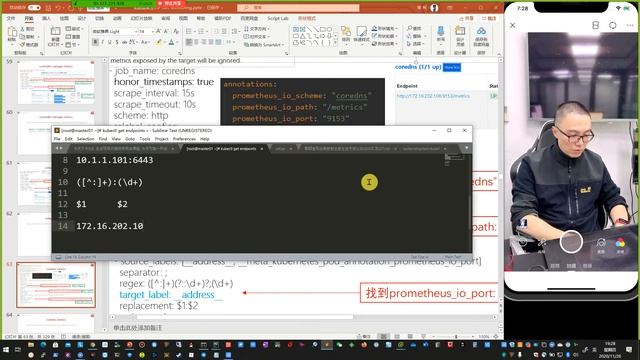Screen dimensions: 640x360
Task: Toggle AutoSave switch in PowerPoint title bar
Action: pos(34,8)
